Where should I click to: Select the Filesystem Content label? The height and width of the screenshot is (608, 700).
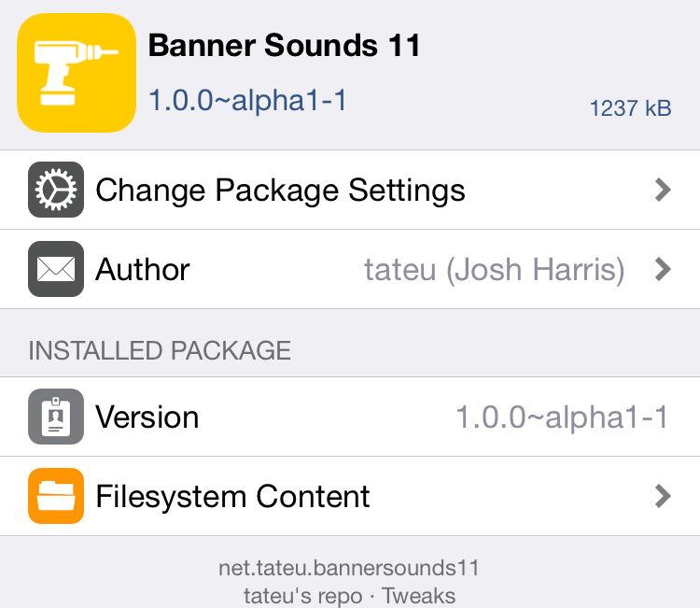[232, 496]
